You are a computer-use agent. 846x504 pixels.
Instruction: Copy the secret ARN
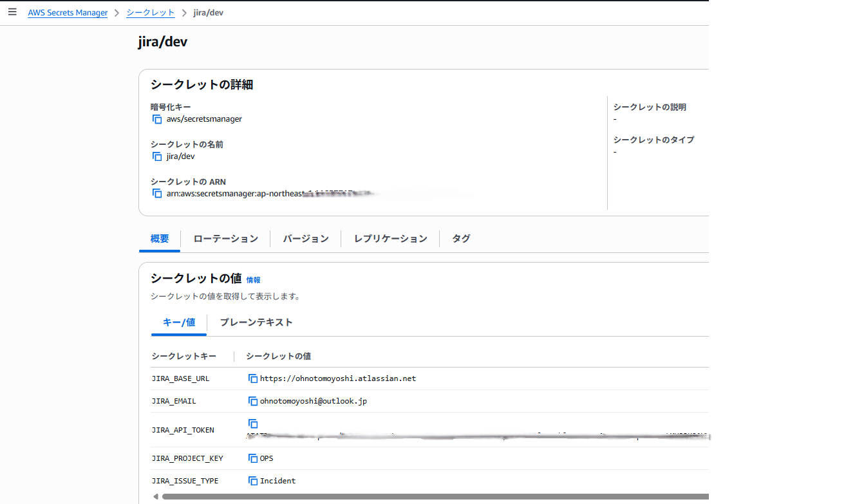click(157, 194)
